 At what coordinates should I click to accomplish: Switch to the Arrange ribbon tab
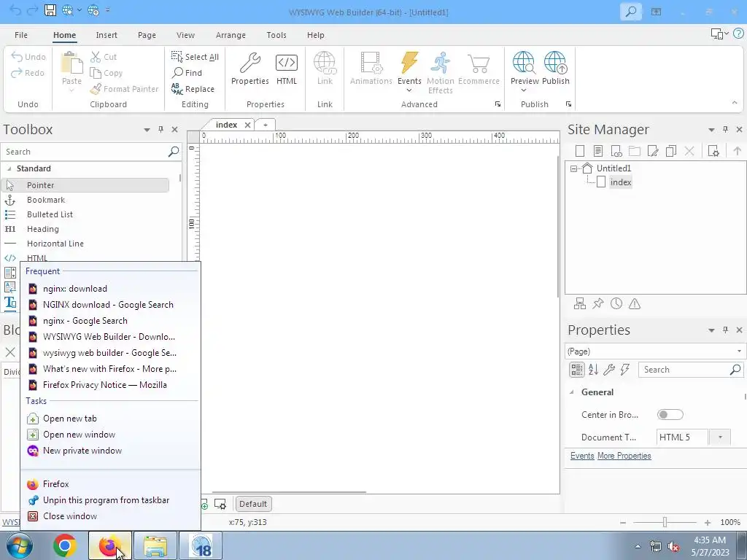(231, 35)
